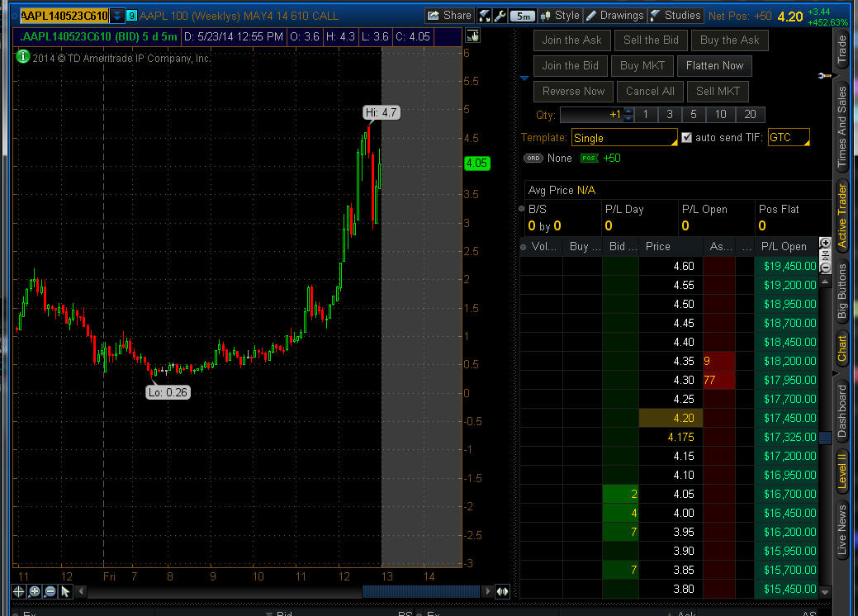This screenshot has height=616, width=858.
Task: Set quantity preset to 1
Action: pyautogui.click(x=646, y=114)
